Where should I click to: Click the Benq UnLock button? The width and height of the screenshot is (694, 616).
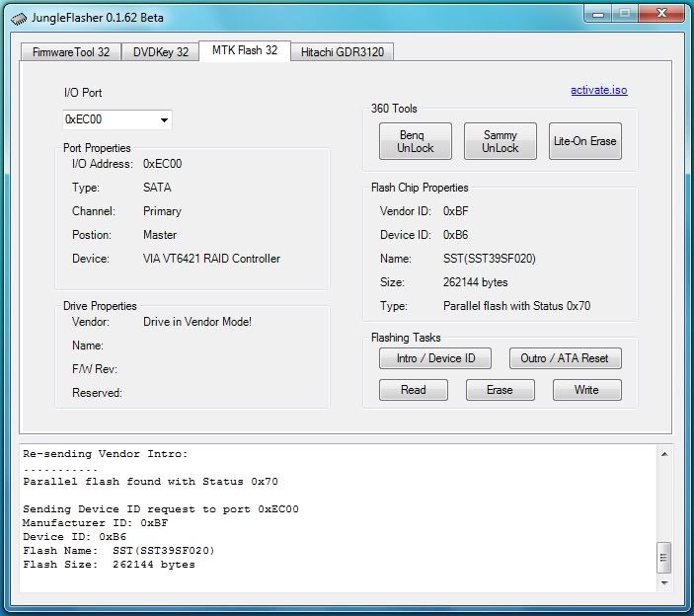pyautogui.click(x=416, y=141)
